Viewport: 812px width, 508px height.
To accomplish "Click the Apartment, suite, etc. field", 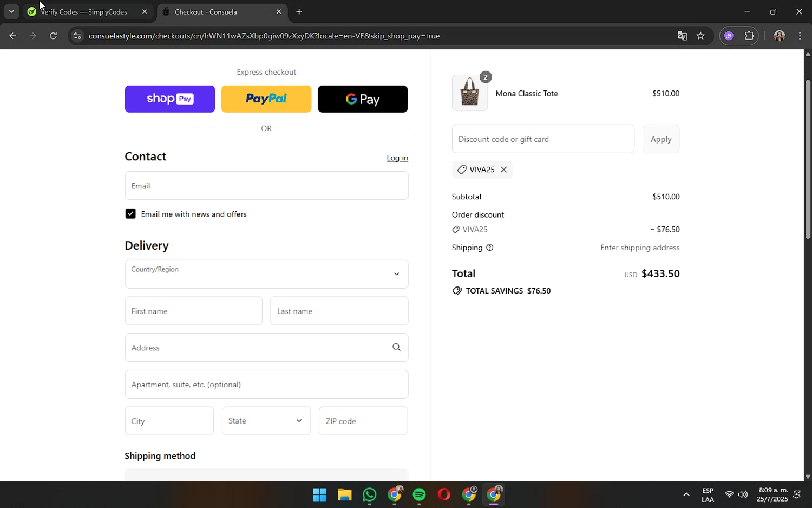I will (x=266, y=385).
